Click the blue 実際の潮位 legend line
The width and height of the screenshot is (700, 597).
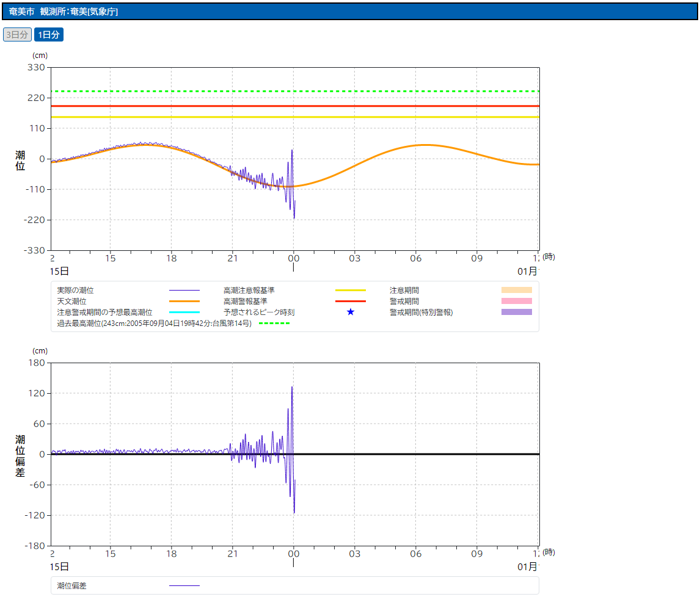tap(184, 291)
